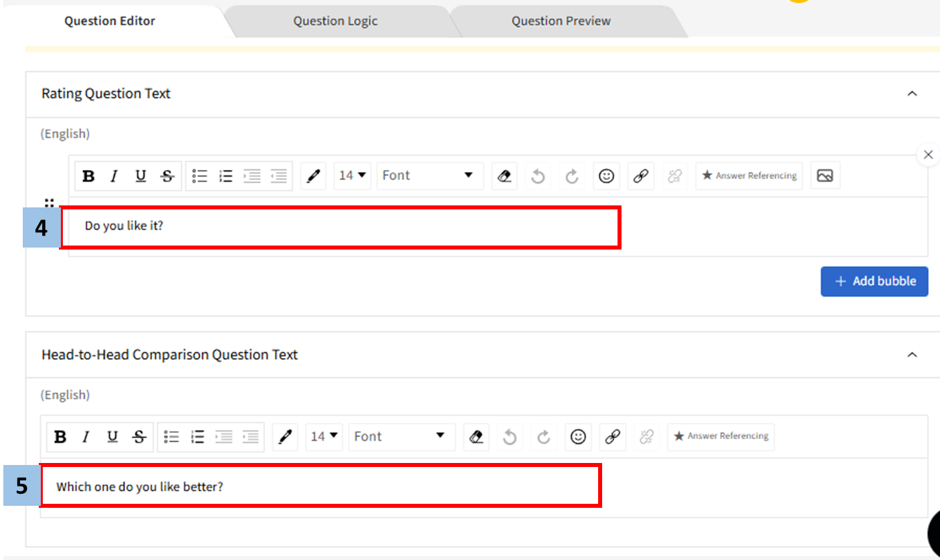
Task: Click italic icon in Head-to-Head toolbar
Action: coord(86,437)
